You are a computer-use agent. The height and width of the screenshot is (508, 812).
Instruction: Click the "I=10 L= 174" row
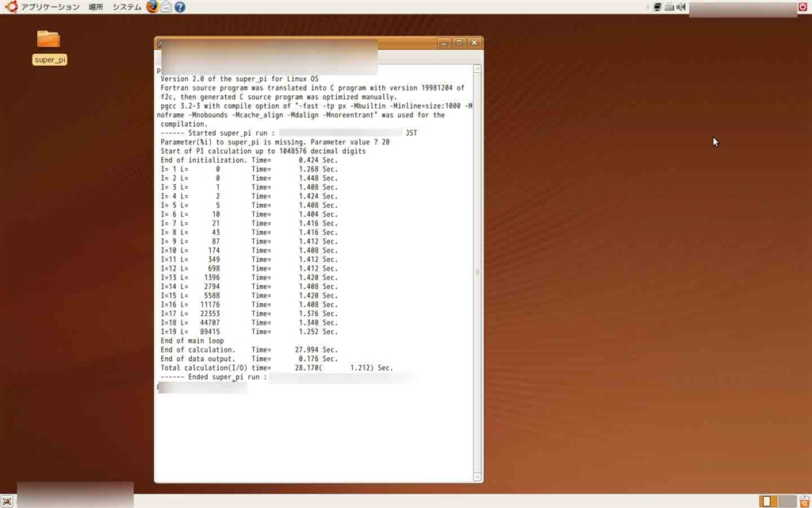249,250
